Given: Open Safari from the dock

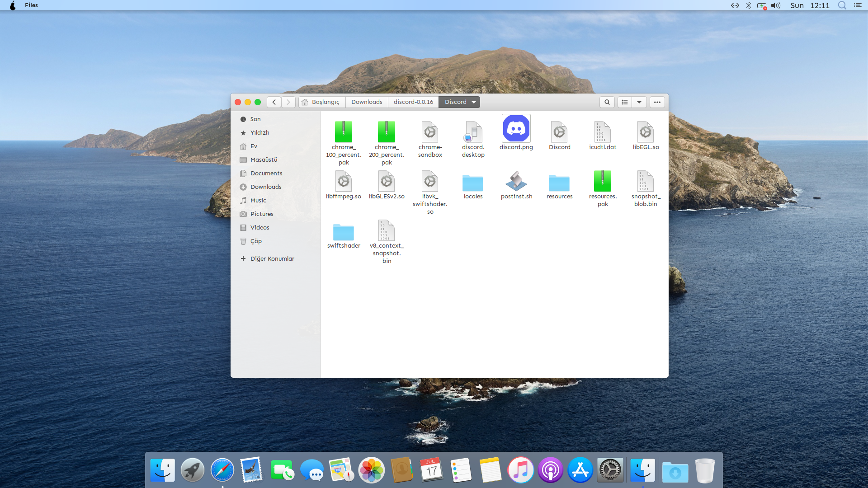Looking at the screenshot, I should click(x=222, y=470).
